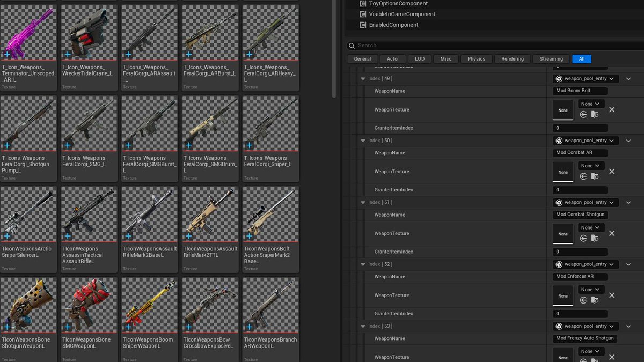The image size is (644, 362).
Task: Select the Streaming filter tab
Action: pos(551,59)
